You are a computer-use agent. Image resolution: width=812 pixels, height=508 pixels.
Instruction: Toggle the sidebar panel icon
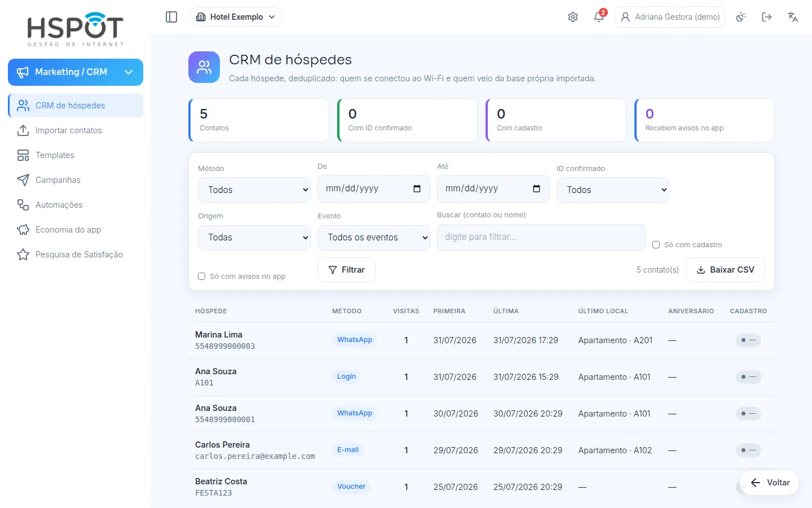point(171,17)
